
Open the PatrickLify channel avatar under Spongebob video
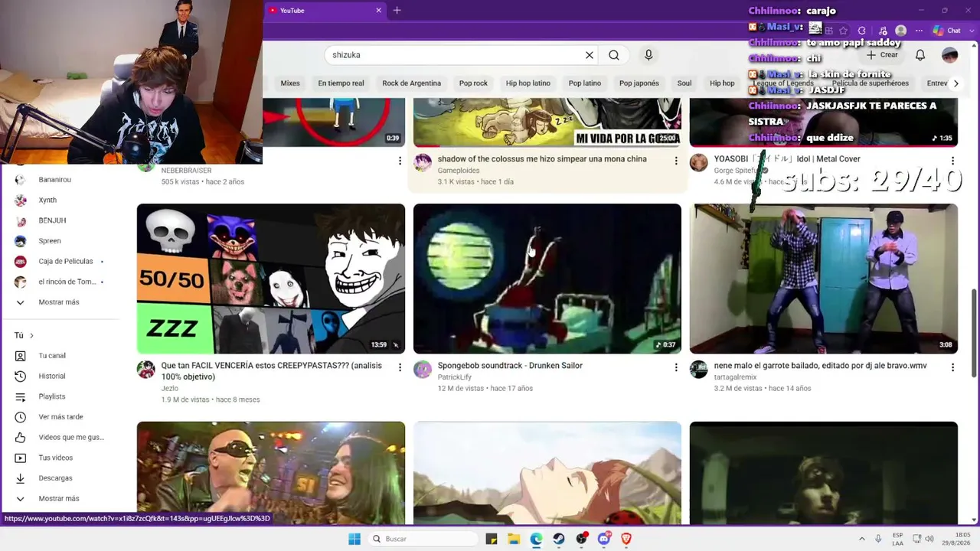[x=423, y=370]
